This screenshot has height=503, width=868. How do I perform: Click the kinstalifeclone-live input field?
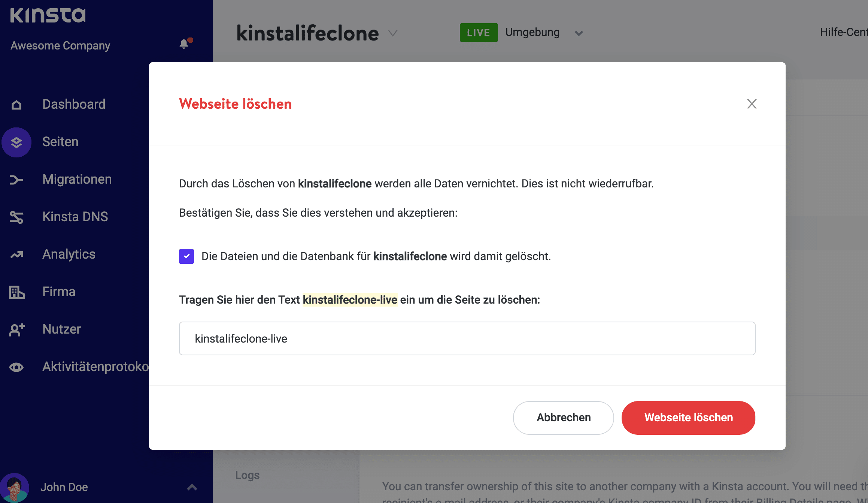(x=467, y=338)
